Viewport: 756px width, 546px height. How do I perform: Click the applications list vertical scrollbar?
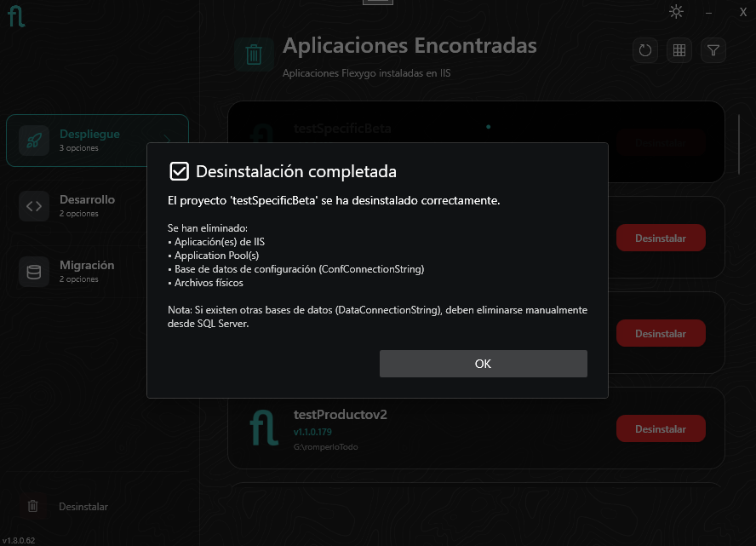pos(739,144)
